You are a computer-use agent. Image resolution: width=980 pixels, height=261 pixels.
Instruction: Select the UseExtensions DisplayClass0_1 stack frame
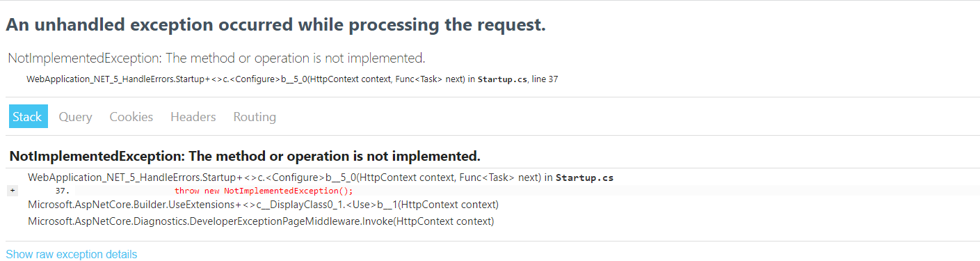point(263,205)
